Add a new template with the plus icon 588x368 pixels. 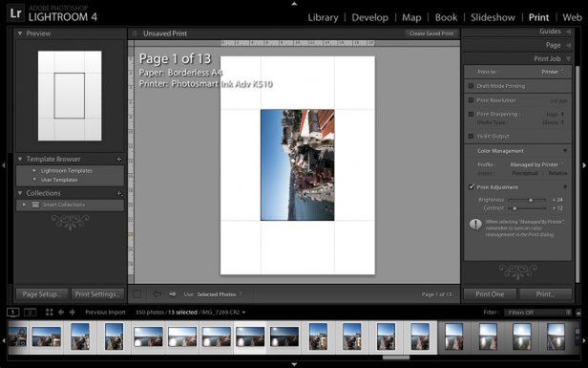pyautogui.click(x=119, y=160)
